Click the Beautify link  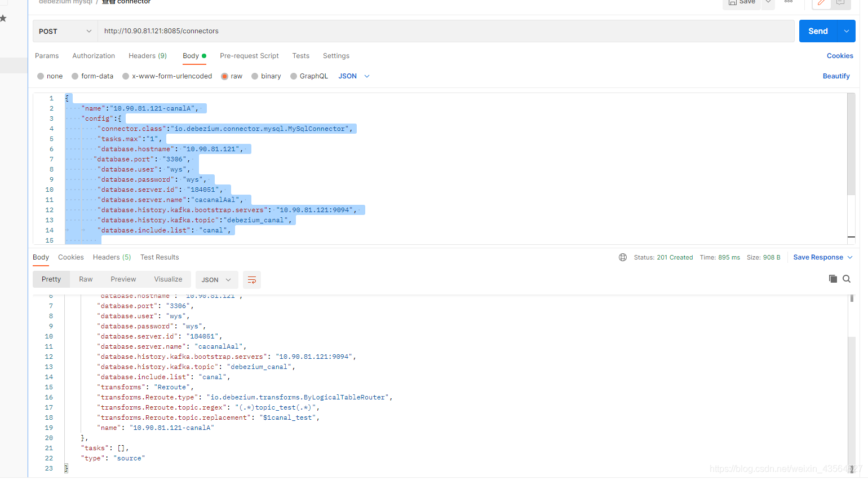pos(836,76)
